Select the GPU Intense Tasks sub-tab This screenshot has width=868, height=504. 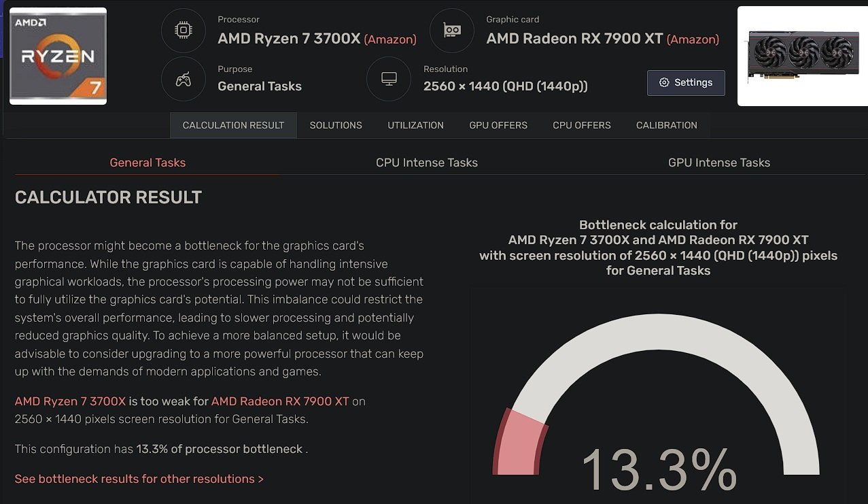719,163
